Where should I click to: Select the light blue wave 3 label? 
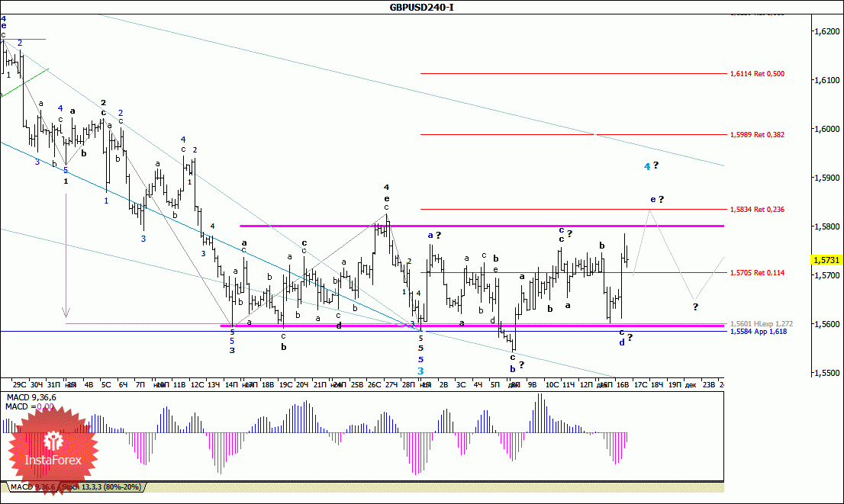(x=420, y=371)
